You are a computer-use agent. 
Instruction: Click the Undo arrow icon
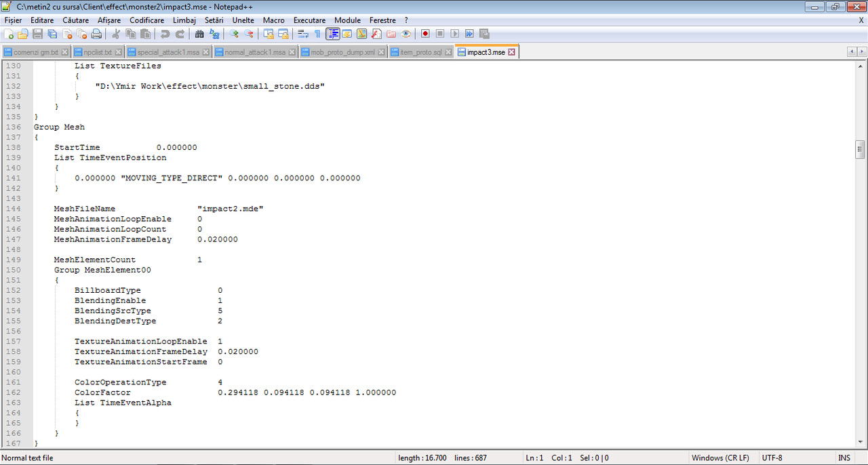tap(165, 34)
